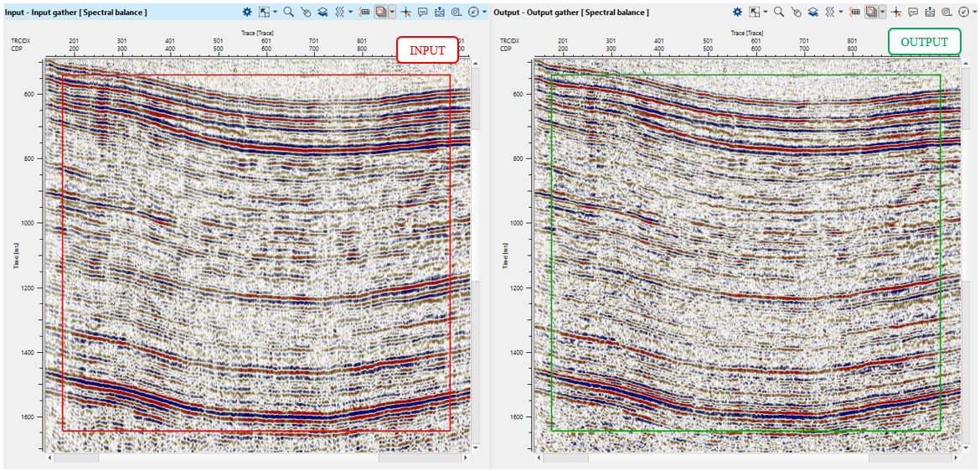Viewport: 980px width, 471px height.
Task: Select zoom magnifier tool in Input panel
Action: [x=288, y=13]
